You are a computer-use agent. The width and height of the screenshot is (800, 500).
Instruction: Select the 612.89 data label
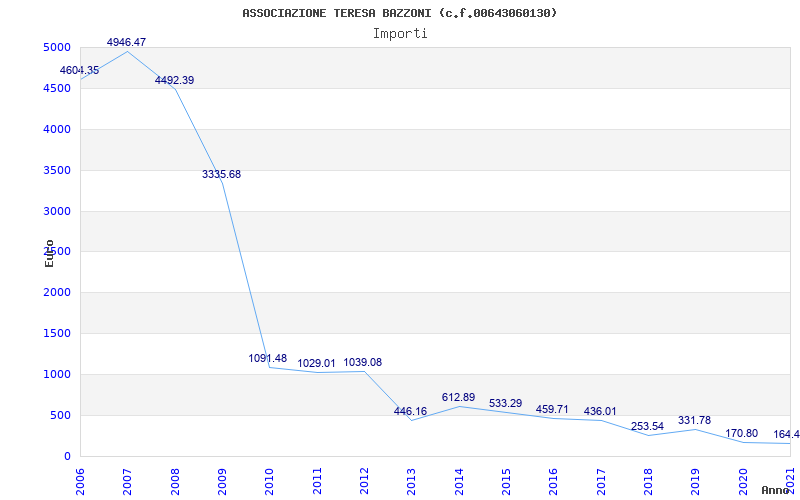458,397
